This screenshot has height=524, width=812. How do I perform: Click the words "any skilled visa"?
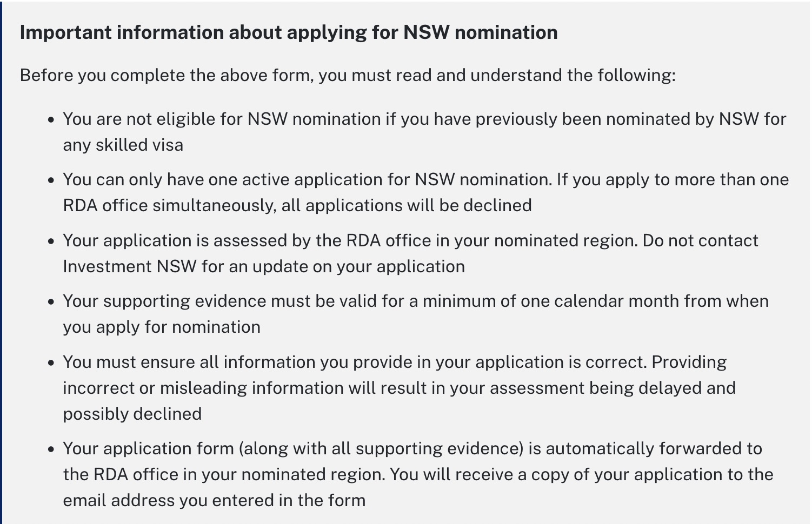point(123,145)
